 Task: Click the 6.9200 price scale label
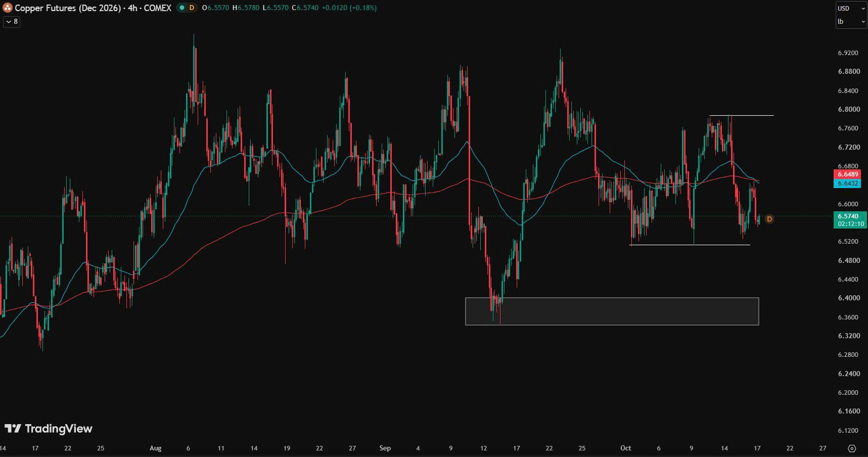pos(848,53)
